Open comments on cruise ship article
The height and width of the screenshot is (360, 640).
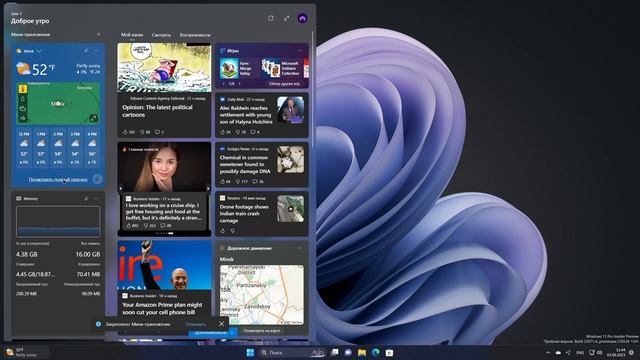166,225
